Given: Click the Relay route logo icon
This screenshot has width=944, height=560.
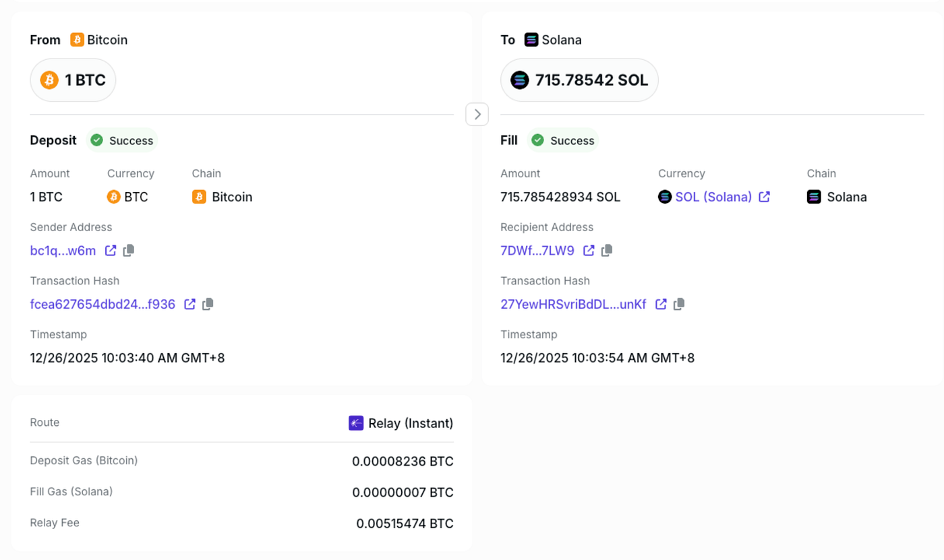Looking at the screenshot, I should pyautogui.click(x=356, y=423).
